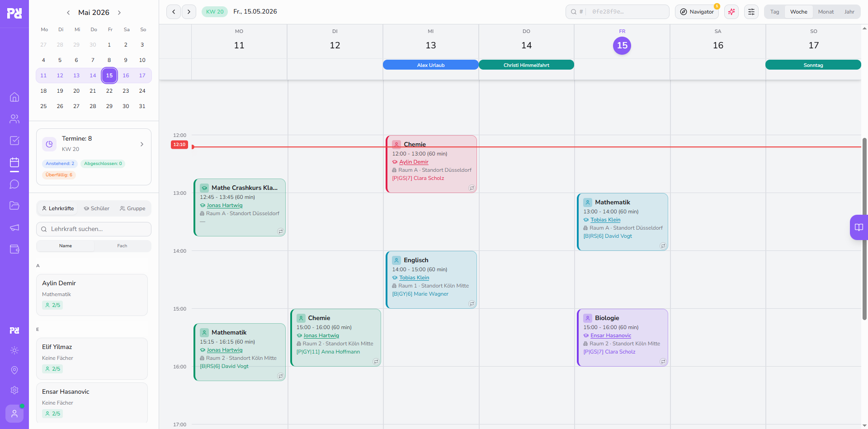This screenshot has width=868, height=429.
Task: Click the graduation cap on Mathe Crashkurs
Action: point(204,188)
